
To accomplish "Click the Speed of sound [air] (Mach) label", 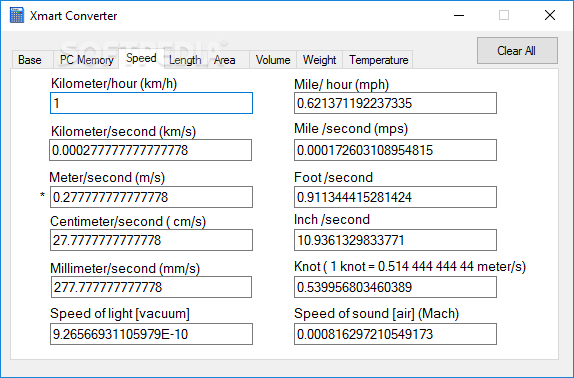I will pyautogui.click(x=376, y=314).
